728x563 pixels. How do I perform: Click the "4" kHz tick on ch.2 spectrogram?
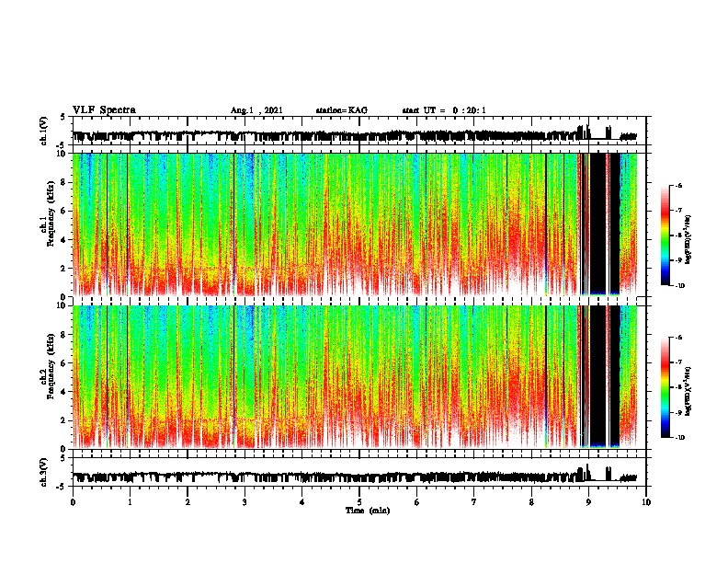point(64,392)
